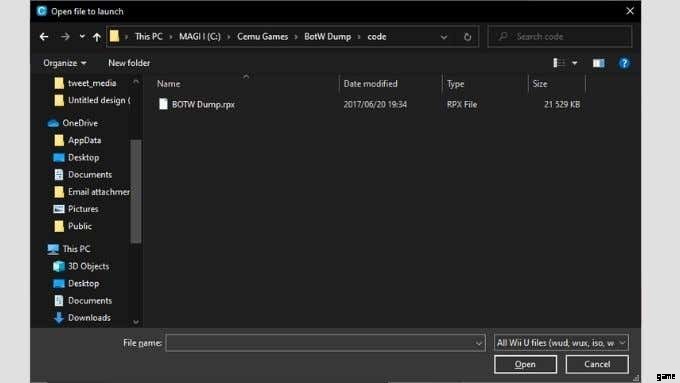This screenshot has width=680, height=383.
Task: Jump to BotW Dump in path
Action: (327, 36)
